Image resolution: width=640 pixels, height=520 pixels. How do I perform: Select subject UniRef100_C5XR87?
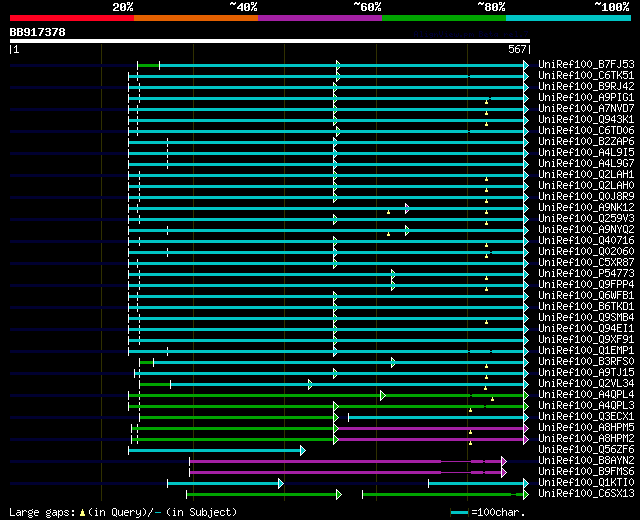[586, 263]
